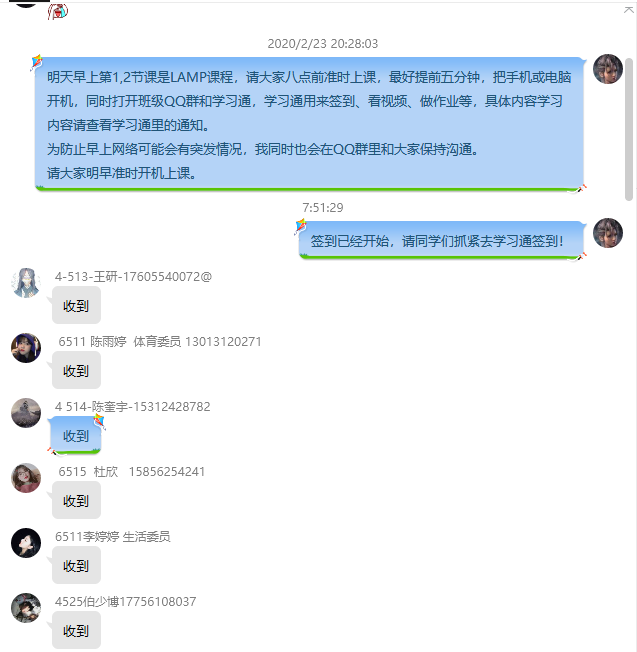Select the name 6515 杜欣 15856254241
Image resolution: width=637 pixels, height=652 pixels.
(131, 472)
